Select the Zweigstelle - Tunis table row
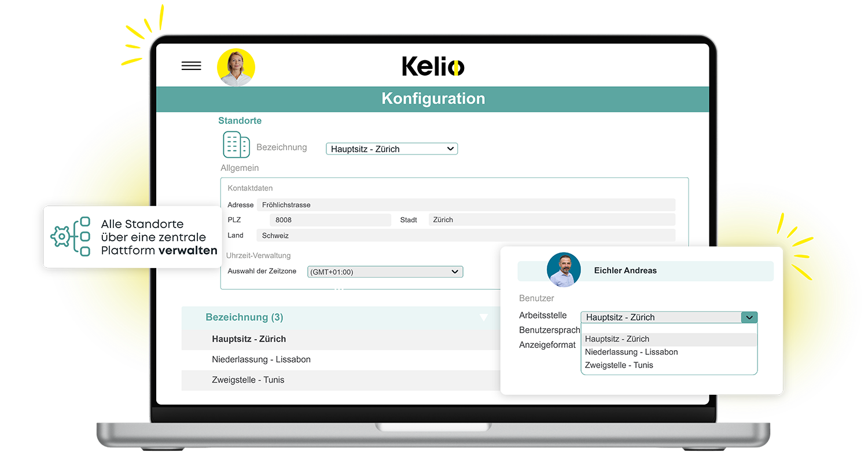The height and width of the screenshot is (455, 868). 341,380
